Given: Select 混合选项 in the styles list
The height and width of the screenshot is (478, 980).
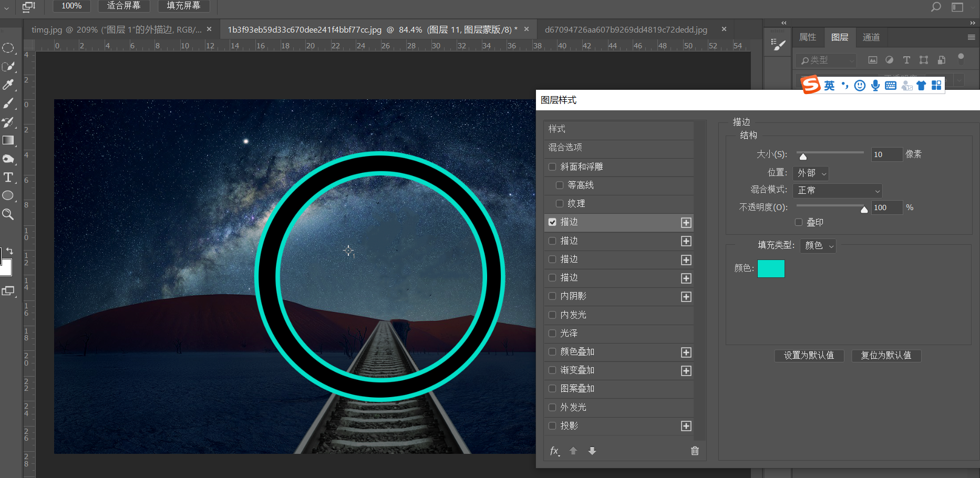Looking at the screenshot, I should pyautogui.click(x=619, y=148).
